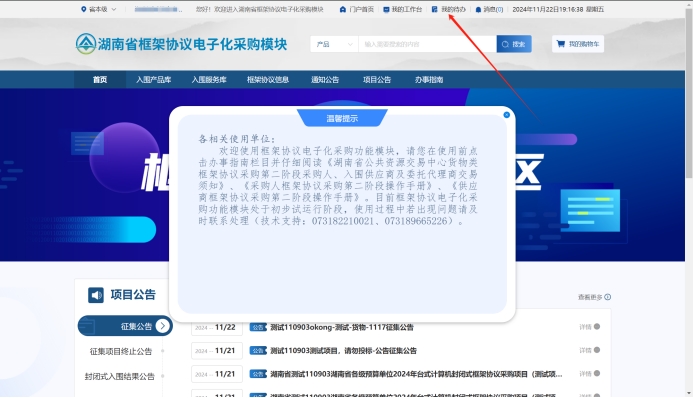Click the 项目公告 section heading
The height and width of the screenshot is (398, 693).
point(133,295)
